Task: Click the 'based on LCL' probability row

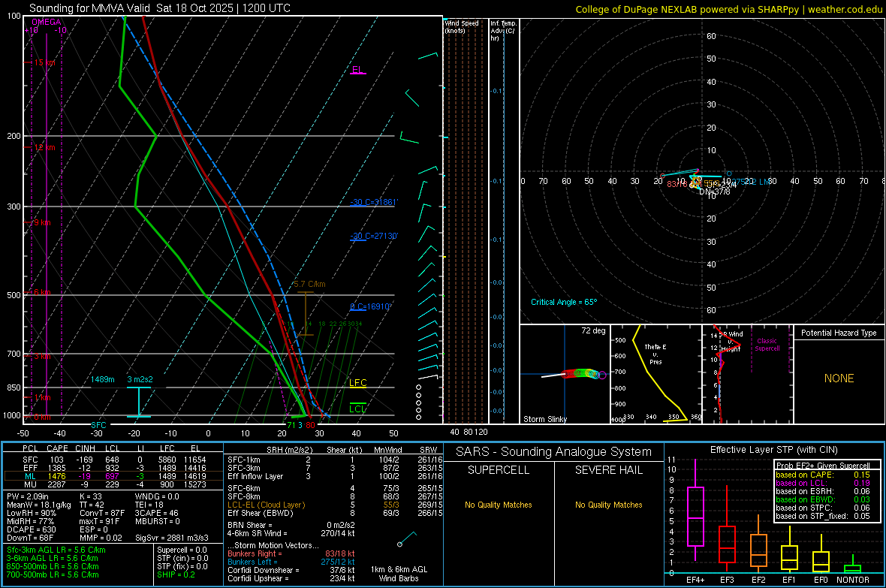Action: pos(823,483)
